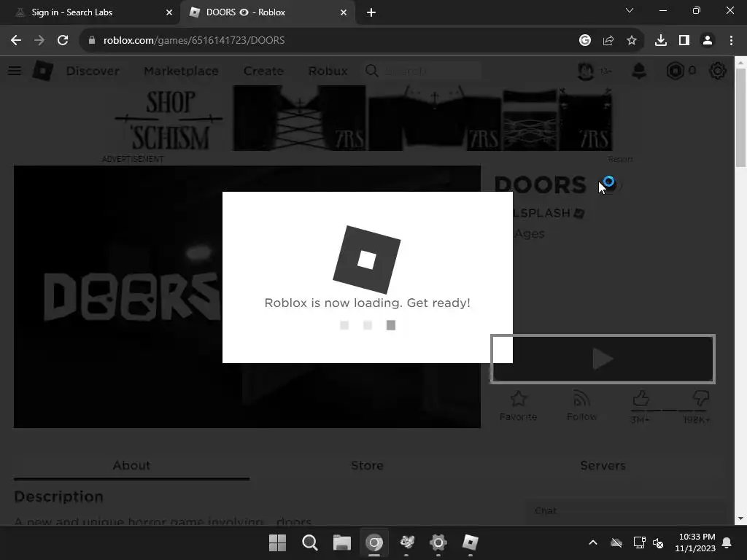Like DOORS with the thumbs up icon
747x560 pixels.
coord(640,399)
